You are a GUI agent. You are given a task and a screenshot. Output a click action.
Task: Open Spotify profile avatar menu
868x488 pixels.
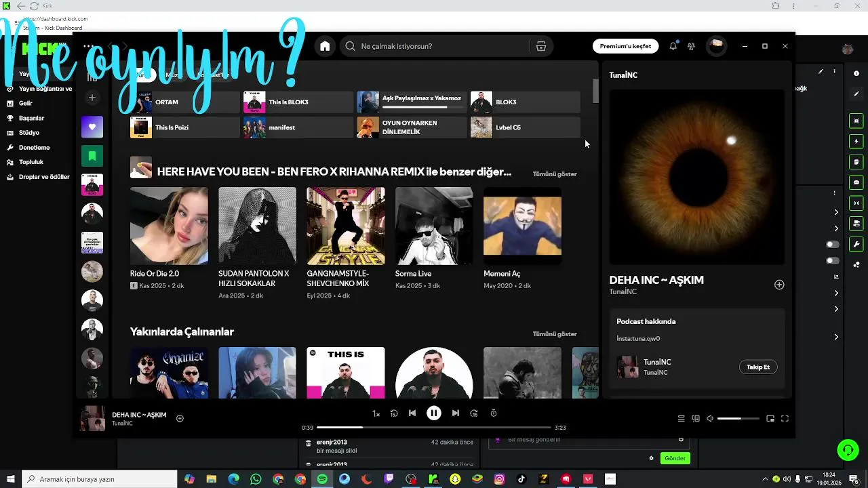click(x=716, y=46)
